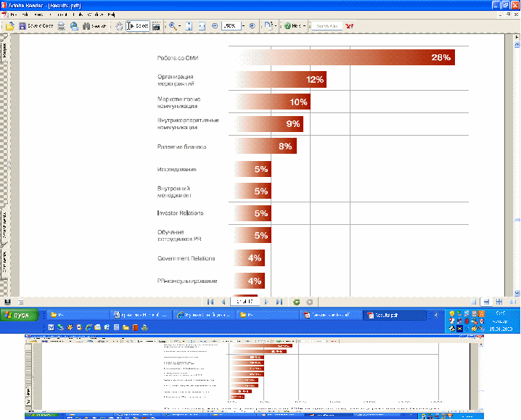
Task: Select Single Page layout icon
Action: 474,302
